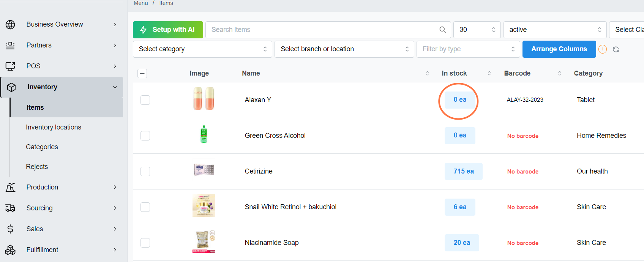Toggle the select-all header checkbox
644x262 pixels.
[142, 73]
